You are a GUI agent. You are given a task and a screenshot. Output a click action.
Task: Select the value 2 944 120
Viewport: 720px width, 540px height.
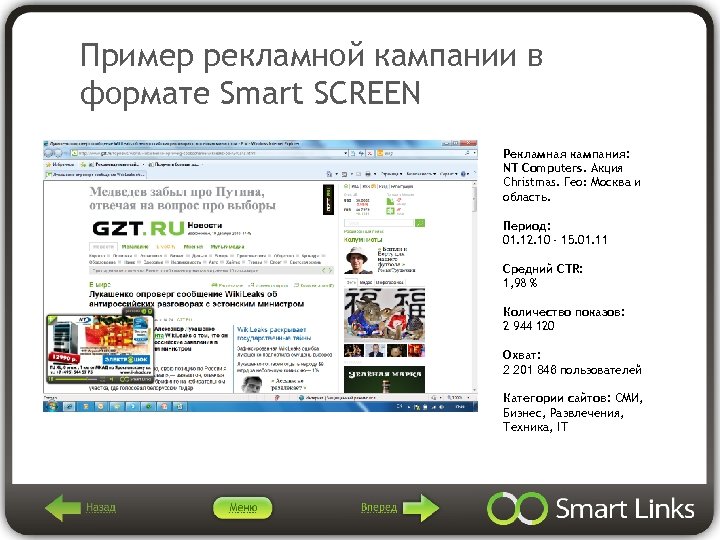pos(529,326)
